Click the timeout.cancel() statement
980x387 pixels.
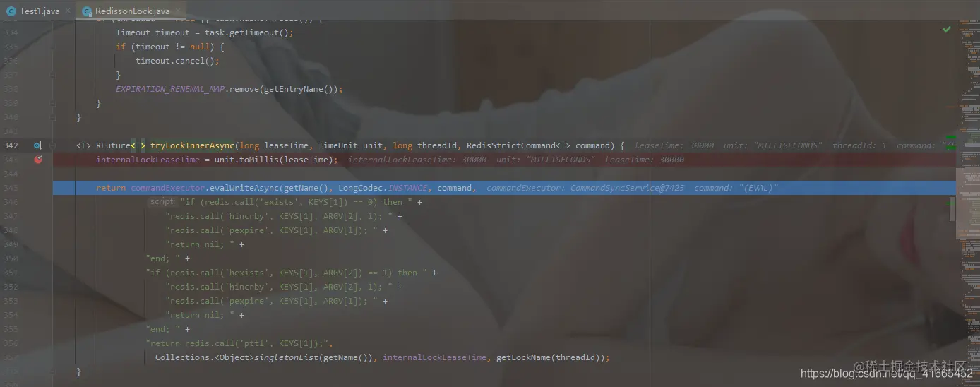pos(178,61)
